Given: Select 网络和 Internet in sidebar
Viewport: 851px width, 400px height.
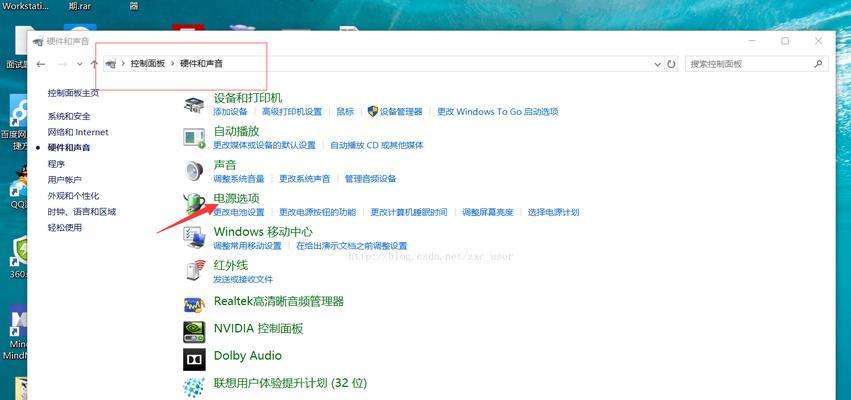Looking at the screenshot, I should tap(78, 132).
